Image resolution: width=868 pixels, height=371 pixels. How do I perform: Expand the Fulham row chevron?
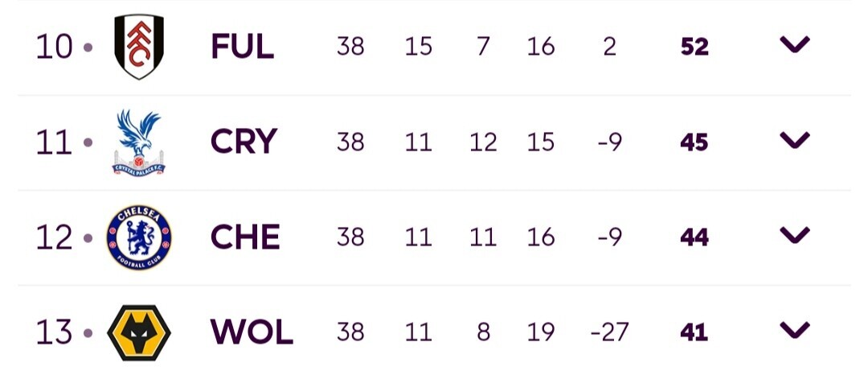click(795, 44)
